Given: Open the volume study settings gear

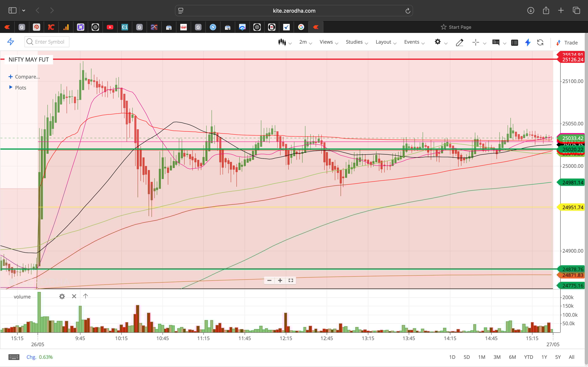Looking at the screenshot, I should (62, 296).
